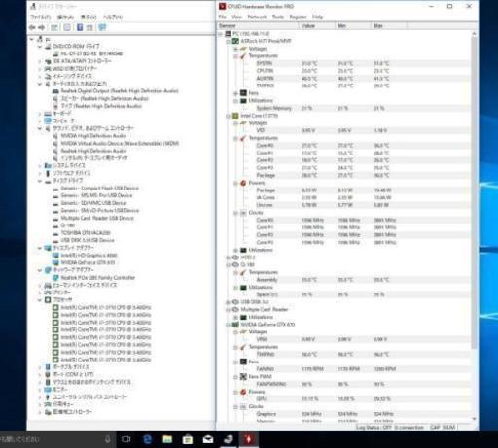Click the HWMonitor scrollbar down arrow
The image size is (498, 448).
(x=474, y=419)
